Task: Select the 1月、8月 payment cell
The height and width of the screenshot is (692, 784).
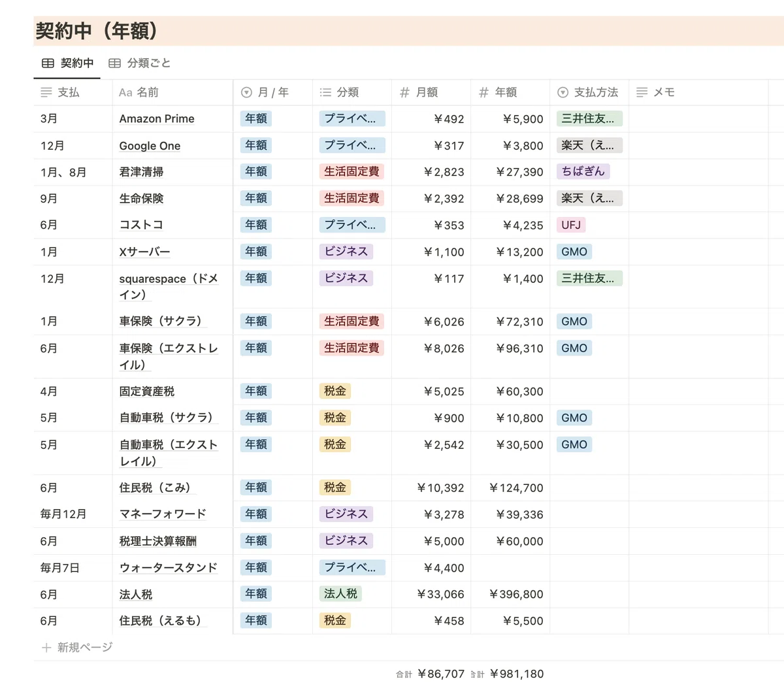Action: (x=73, y=173)
